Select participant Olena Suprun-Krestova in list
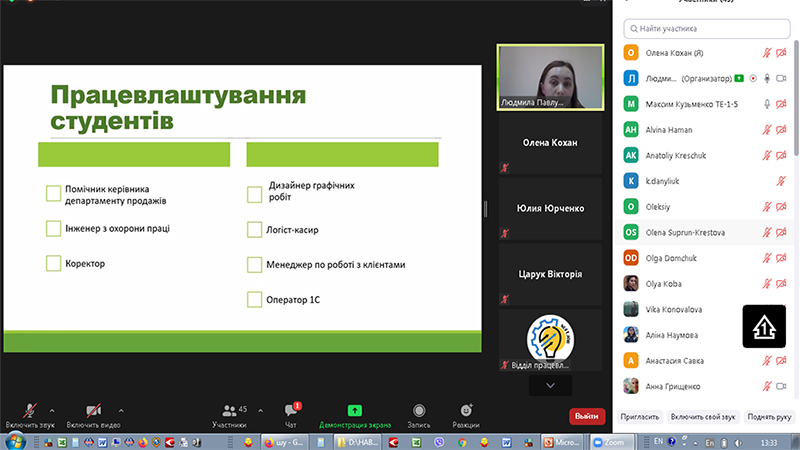 pos(704,233)
